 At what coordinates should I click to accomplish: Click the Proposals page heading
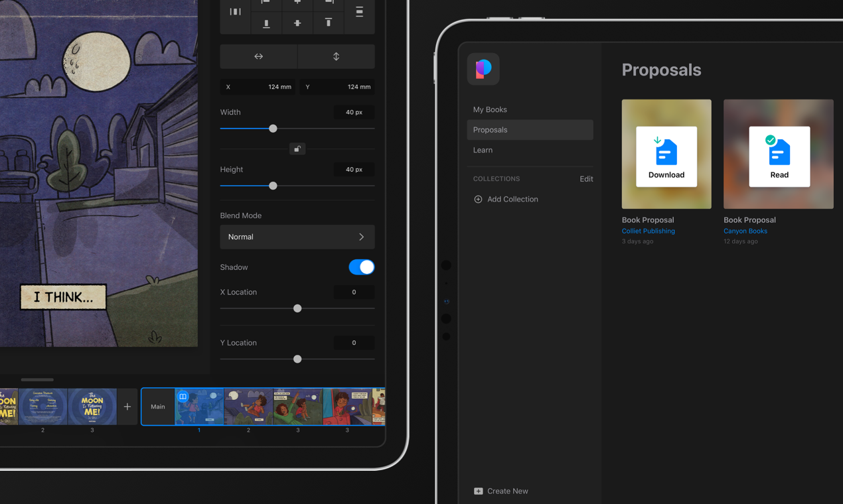(x=661, y=70)
